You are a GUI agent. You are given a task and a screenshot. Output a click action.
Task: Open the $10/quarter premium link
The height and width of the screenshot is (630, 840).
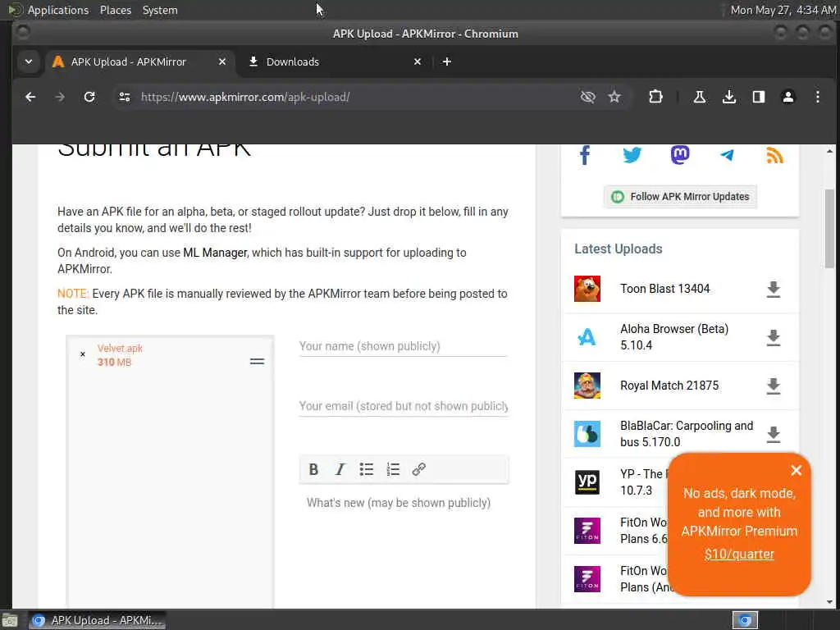[x=739, y=554]
